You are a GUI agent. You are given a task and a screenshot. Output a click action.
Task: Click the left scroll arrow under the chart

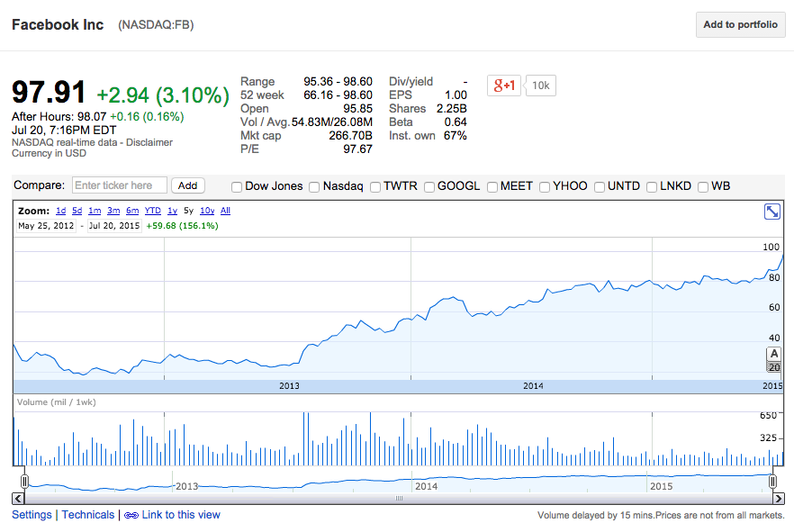[x=18, y=497]
